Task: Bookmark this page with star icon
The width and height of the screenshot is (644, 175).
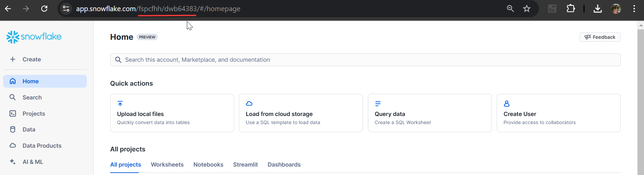Action: tap(526, 9)
